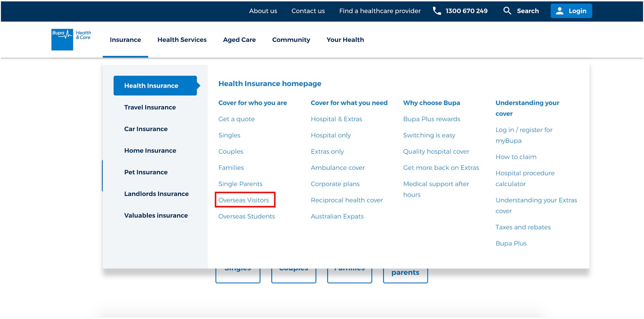Open the Overseas Students link

[246, 216]
